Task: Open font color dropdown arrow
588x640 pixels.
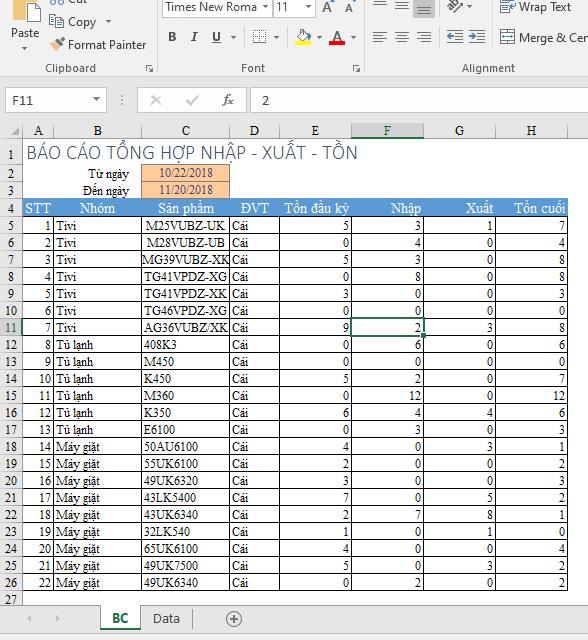Action: 353,38
